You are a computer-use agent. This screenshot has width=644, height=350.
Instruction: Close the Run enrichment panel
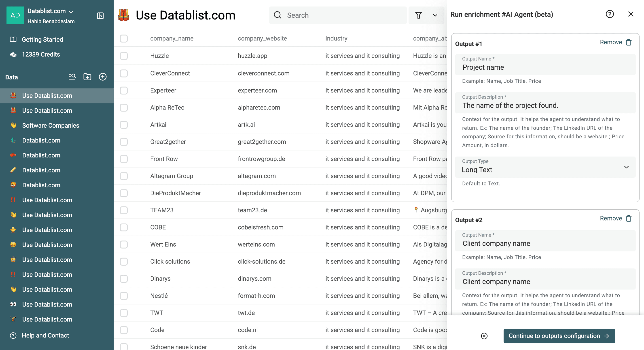tap(631, 14)
